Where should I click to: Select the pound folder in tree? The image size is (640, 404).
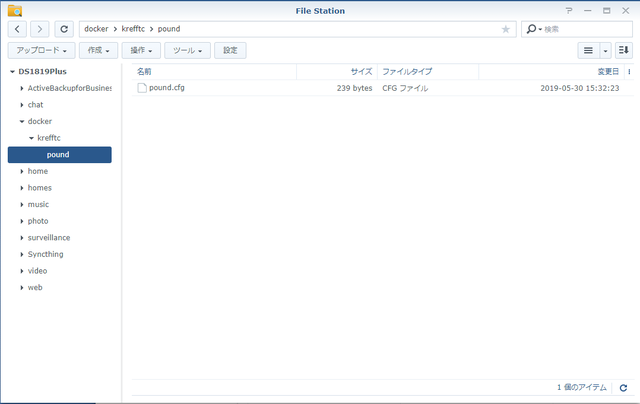[x=60, y=155]
